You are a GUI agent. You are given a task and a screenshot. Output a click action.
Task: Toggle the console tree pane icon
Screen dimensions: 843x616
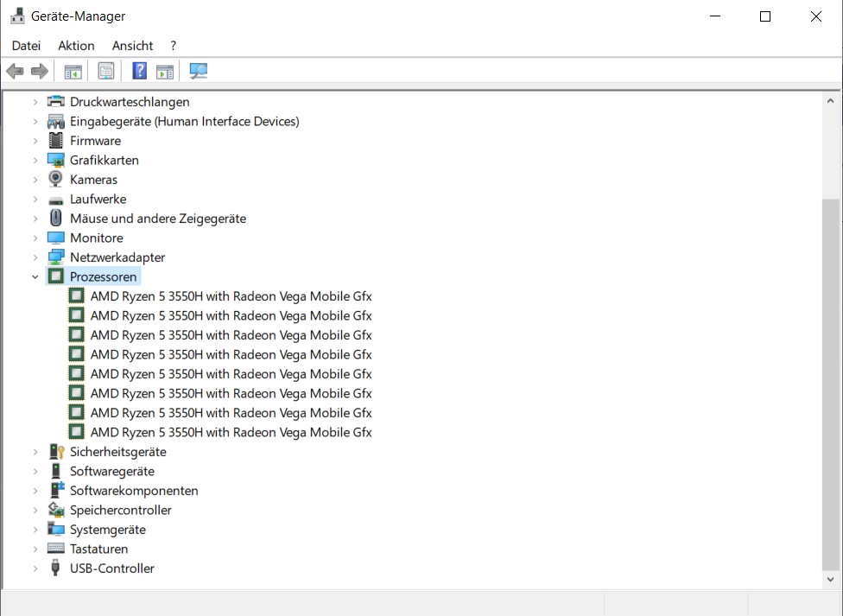[x=73, y=71]
